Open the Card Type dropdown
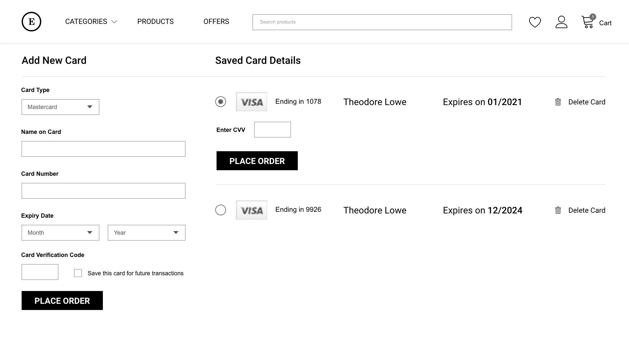Image resolution: width=629 pixels, height=364 pixels. pos(60,107)
